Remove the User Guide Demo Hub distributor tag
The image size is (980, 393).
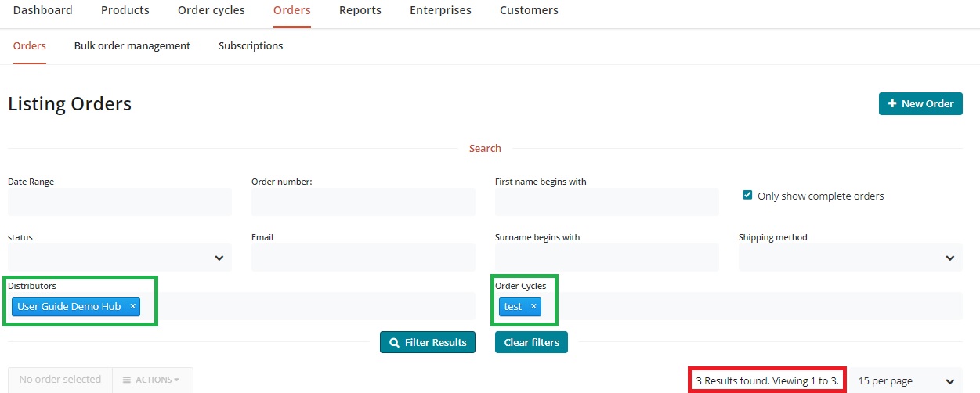pyautogui.click(x=132, y=306)
